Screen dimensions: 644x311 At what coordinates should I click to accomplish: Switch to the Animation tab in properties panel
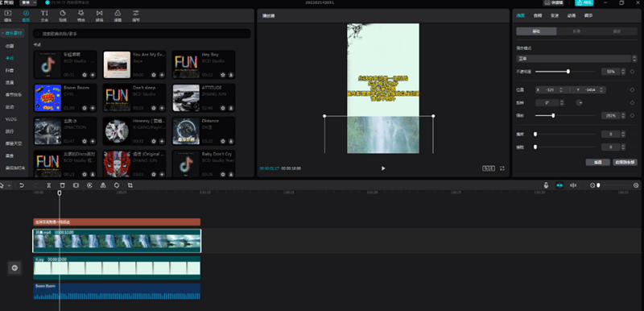pos(572,15)
